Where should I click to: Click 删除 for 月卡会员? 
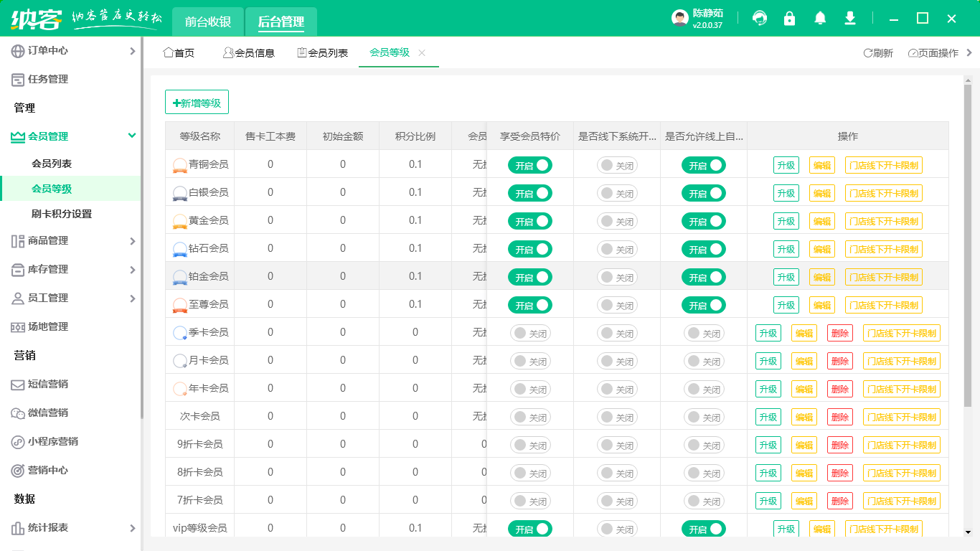839,362
